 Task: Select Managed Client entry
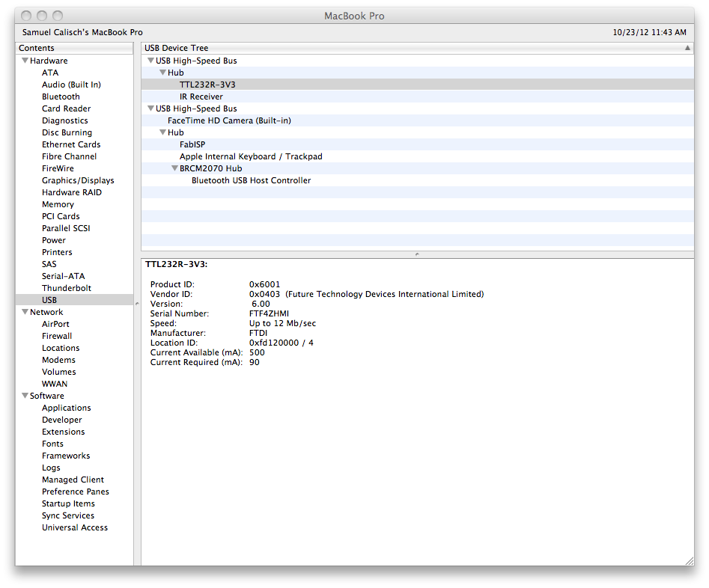(73, 480)
